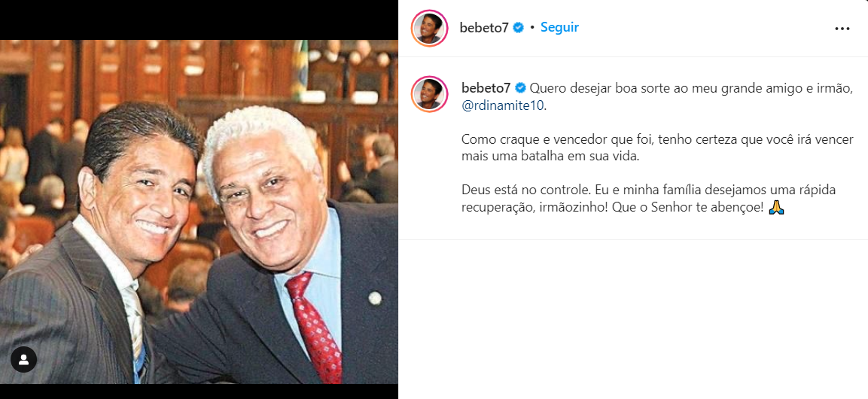The width and height of the screenshot is (868, 399).
Task: Click the post photo of the two men
Action: (x=199, y=212)
